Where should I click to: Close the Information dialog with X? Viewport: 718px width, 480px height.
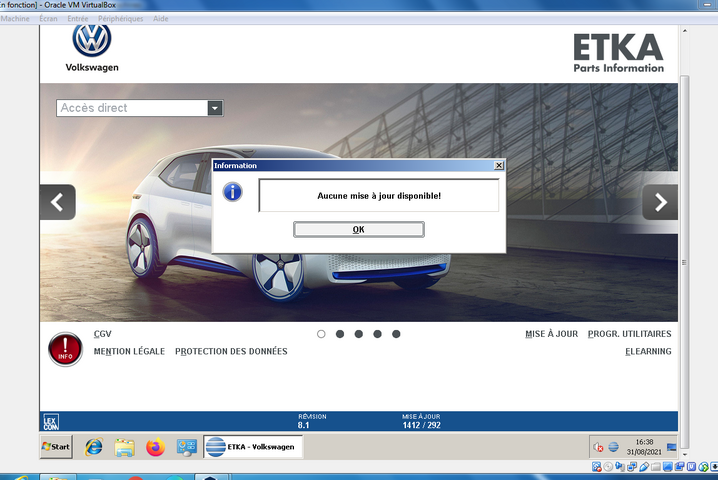click(499, 165)
